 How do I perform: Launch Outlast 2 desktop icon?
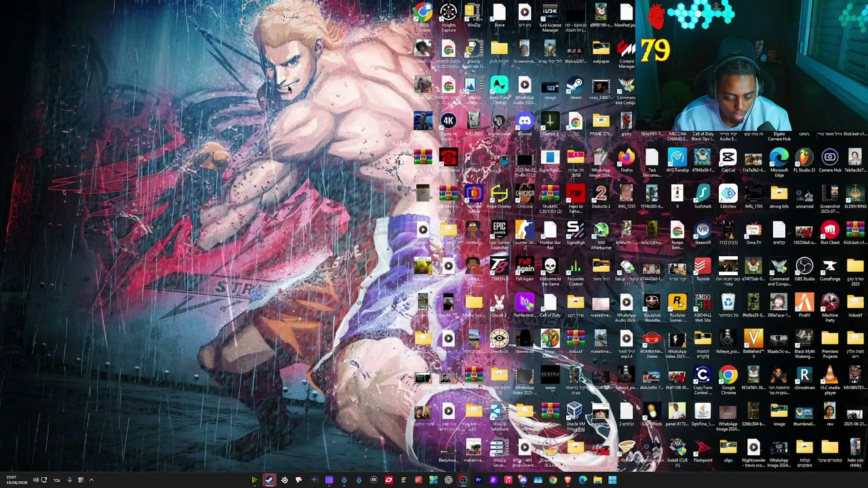click(550, 125)
